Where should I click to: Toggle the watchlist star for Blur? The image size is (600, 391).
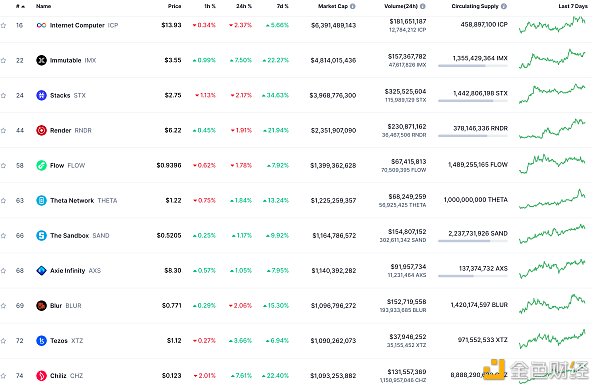pyautogui.click(x=3, y=306)
